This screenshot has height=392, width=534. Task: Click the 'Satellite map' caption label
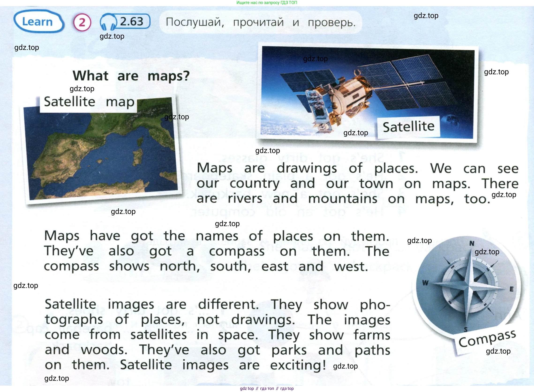(x=89, y=102)
